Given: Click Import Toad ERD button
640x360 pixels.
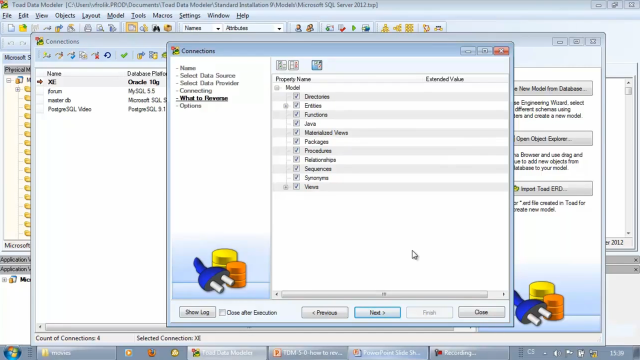Looking at the screenshot, I should pyautogui.click(x=553, y=189).
